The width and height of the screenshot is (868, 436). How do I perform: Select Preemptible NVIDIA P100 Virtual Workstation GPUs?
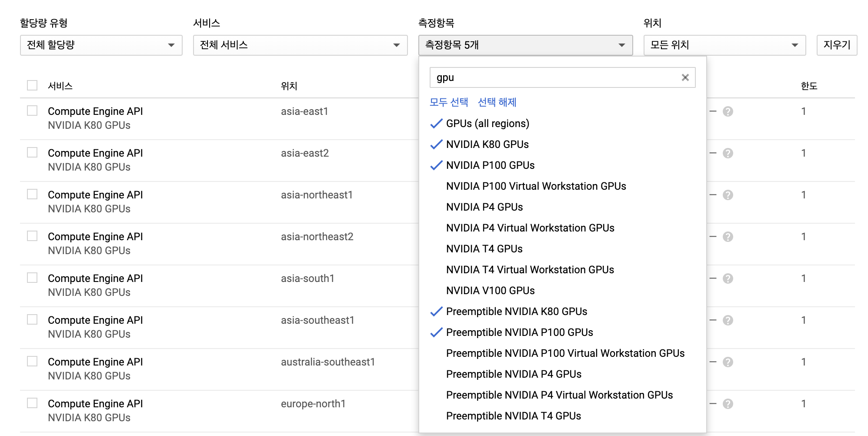562,353
